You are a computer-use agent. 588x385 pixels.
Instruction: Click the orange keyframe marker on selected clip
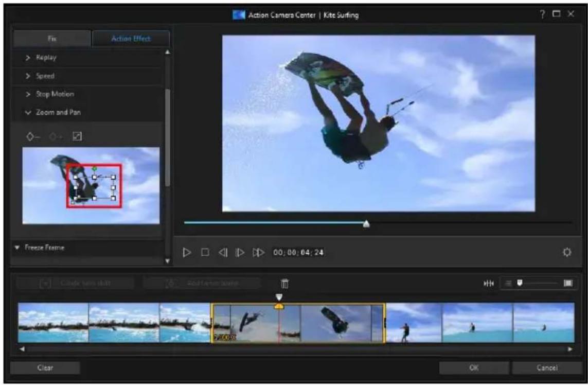point(279,307)
